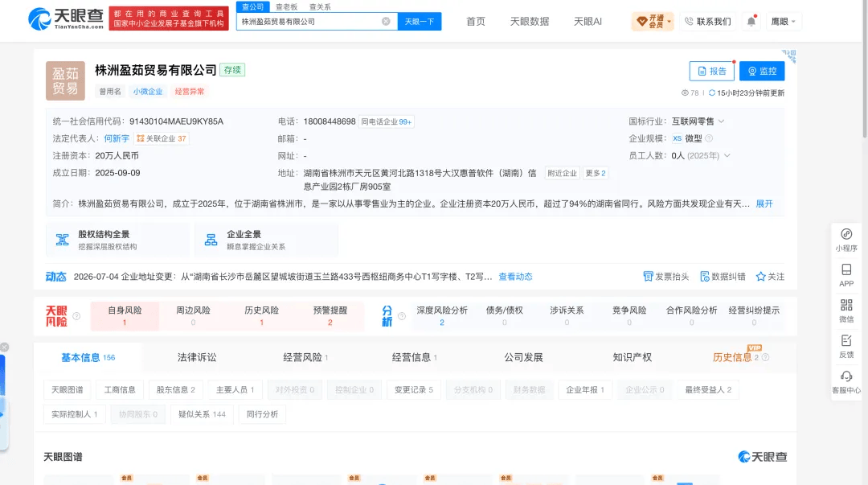Click the TianYanCha logo
This screenshot has height=485, width=868.
(x=66, y=18)
